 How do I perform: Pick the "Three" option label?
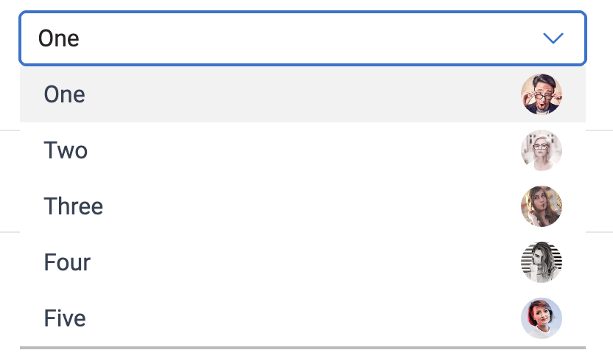(74, 206)
